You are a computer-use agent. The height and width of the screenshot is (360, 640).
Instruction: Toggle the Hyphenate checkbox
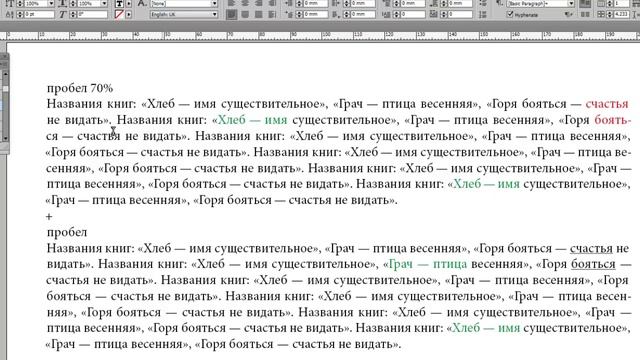pos(510,15)
